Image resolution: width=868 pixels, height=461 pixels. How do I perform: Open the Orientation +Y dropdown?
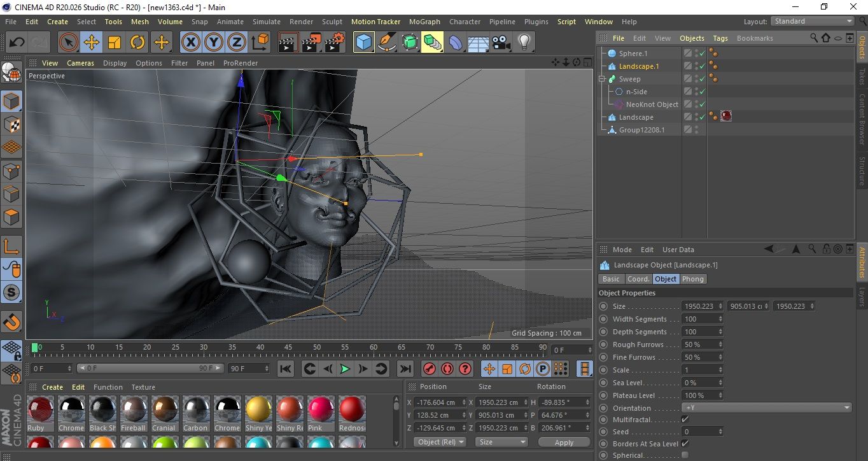coord(767,408)
